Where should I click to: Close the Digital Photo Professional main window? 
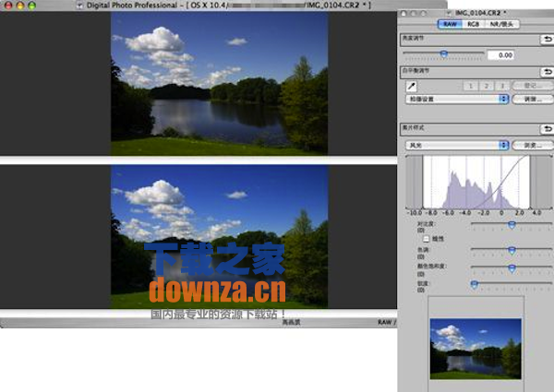click(x=7, y=6)
